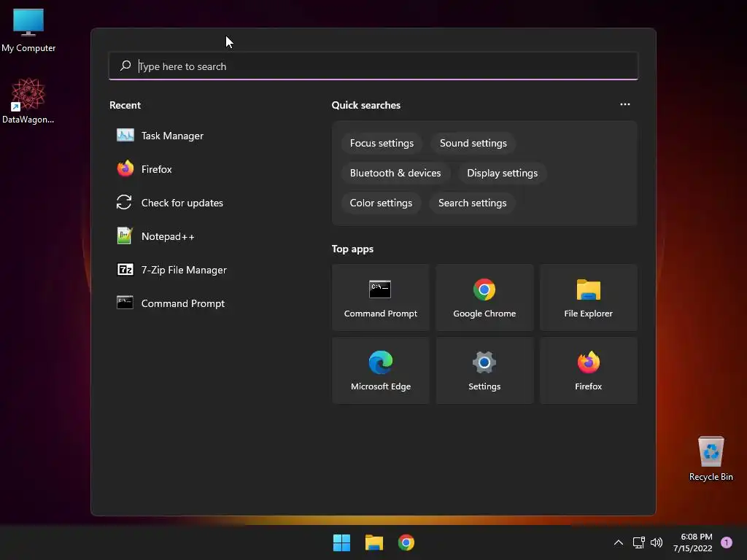This screenshot has height=560, width=747.
Task: Click the Bluetooth & devices quick search
Action: (395, 174)
